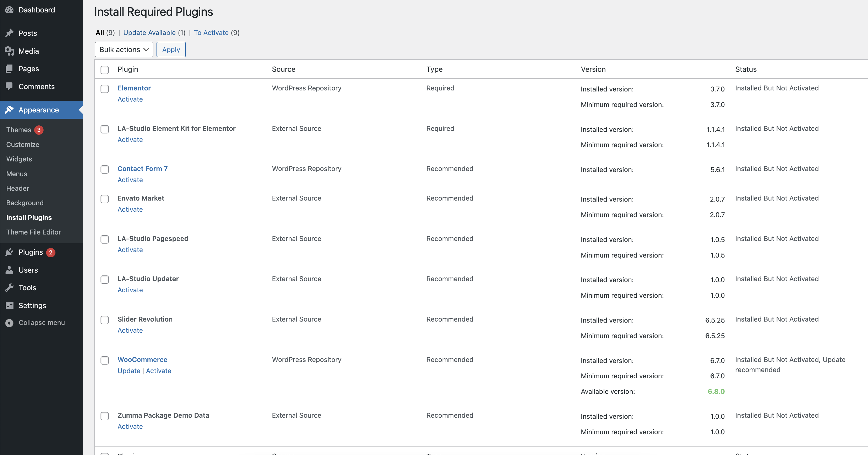Click the Users person icon
This screenshot has height=455, width=868.
point(9,270)
